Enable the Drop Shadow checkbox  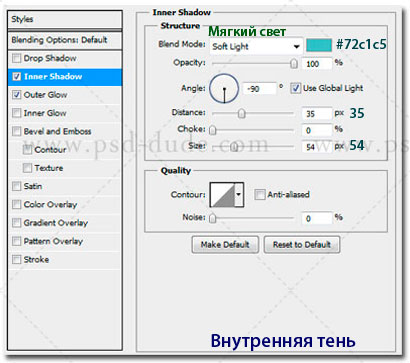coord(16,58)
